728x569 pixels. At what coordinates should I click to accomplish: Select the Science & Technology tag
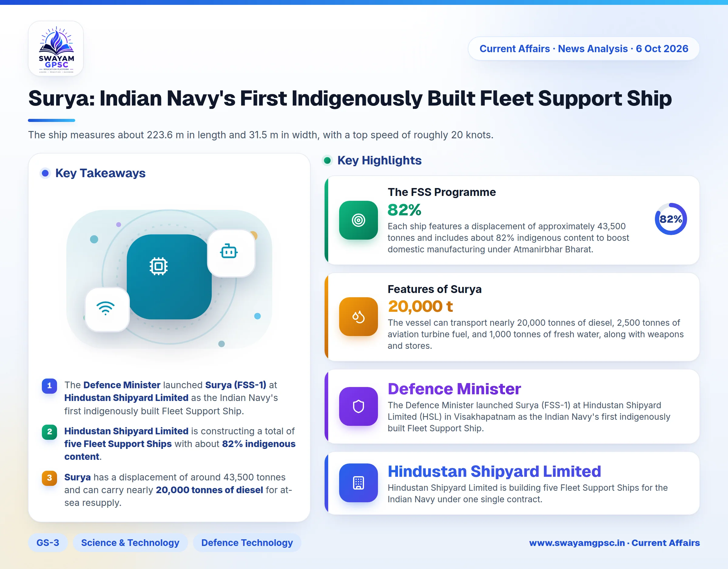click(x=130, y=543)
